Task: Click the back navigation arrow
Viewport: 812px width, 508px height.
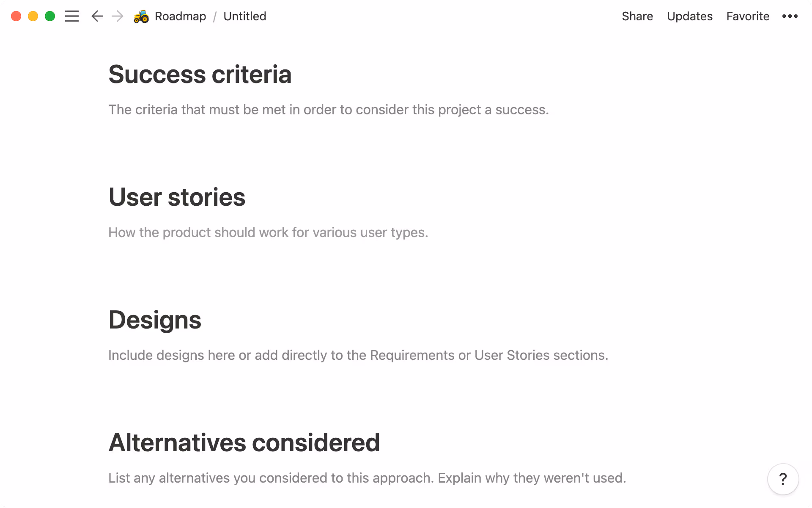Action: [97, 16]
